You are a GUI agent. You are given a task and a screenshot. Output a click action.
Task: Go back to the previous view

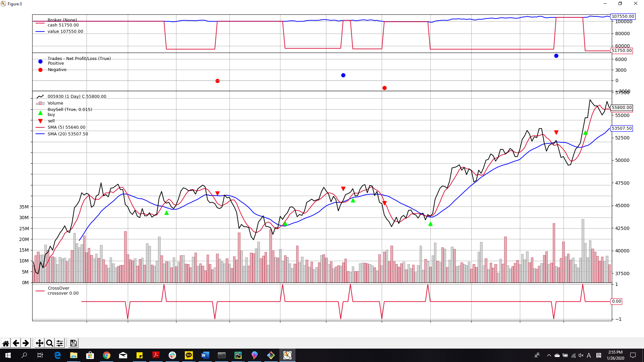point(16,343)
